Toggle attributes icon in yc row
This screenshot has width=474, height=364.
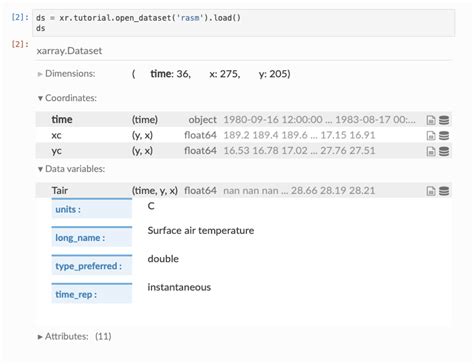[431, 151]
